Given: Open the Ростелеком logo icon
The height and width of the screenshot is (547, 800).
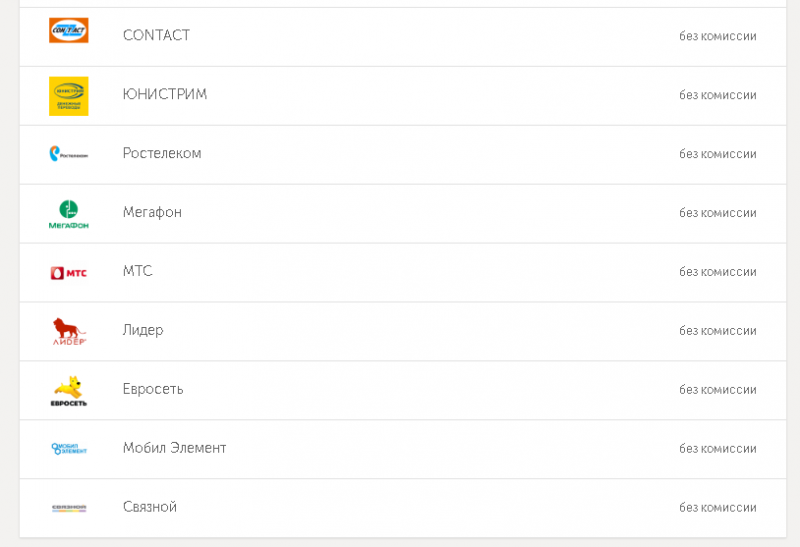Looking at the screenshot, I should 68,154.
